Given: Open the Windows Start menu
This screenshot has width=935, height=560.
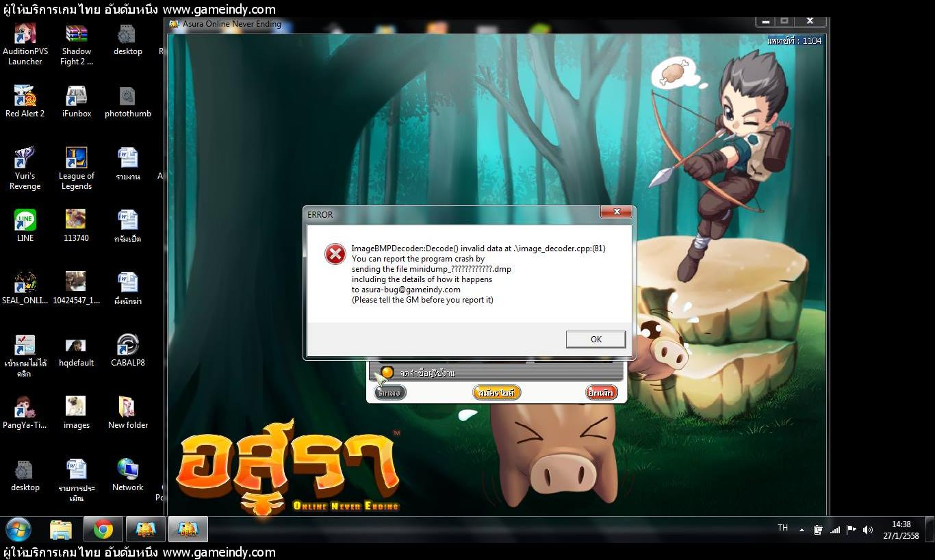Looking at the screenshot, I should pos(18,529).
